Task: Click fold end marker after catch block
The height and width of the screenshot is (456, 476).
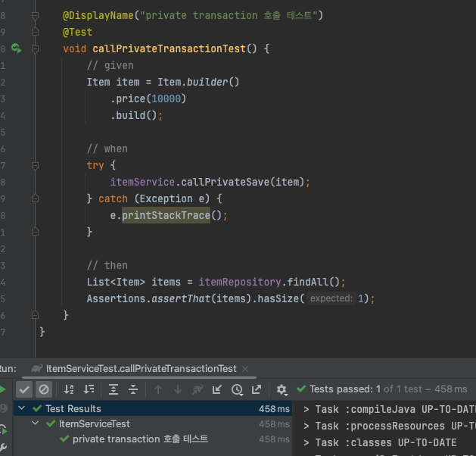Action: coord(35,232)
